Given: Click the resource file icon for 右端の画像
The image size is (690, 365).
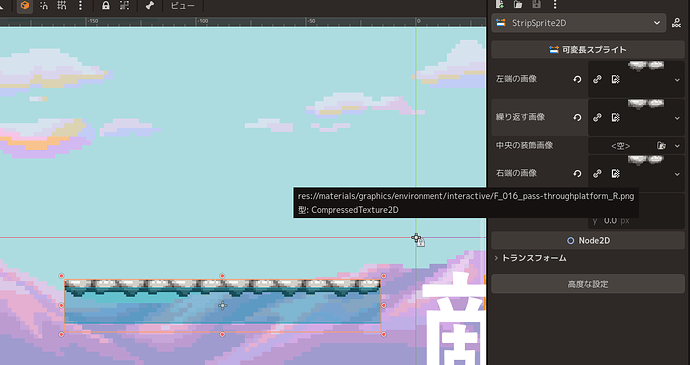Looking at the screenshot, I should tap(616, 173).
